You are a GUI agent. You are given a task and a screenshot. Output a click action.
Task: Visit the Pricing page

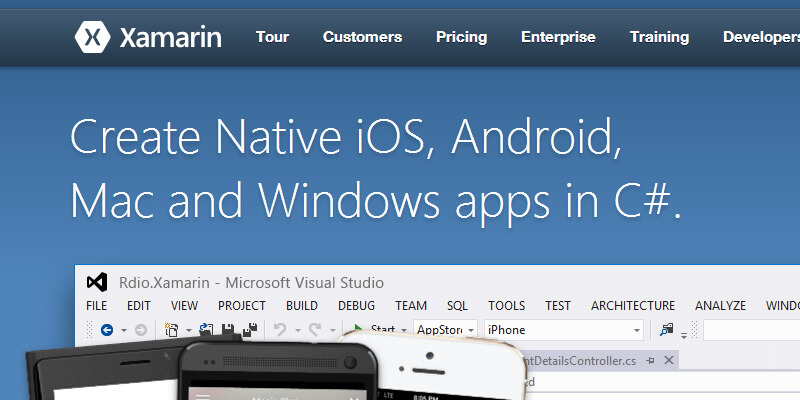pyautogui.click(x=461, y=37)
